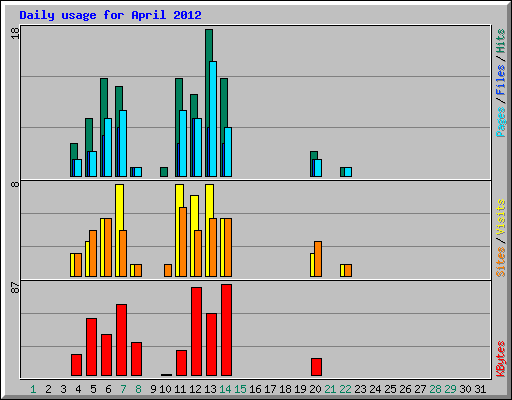Screen dimensions: 512x400
Task: Click the green hits bar for day 10
Action: click(x=164, y=172)
